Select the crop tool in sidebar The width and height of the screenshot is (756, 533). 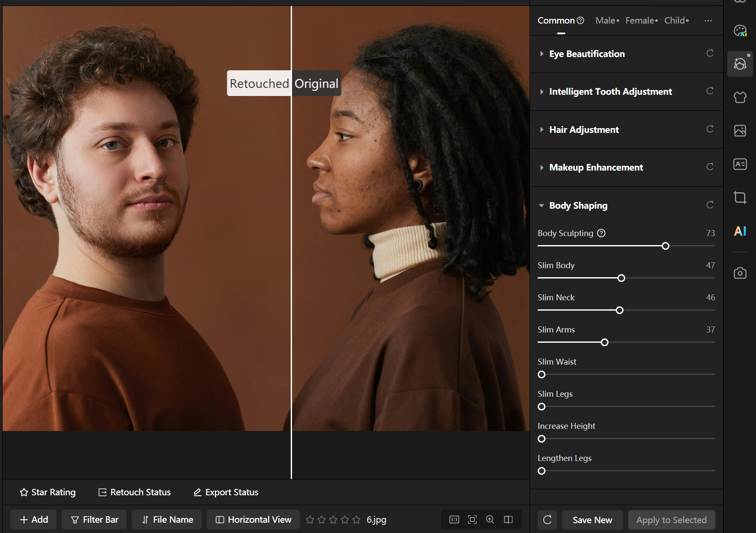pos(740,198)
